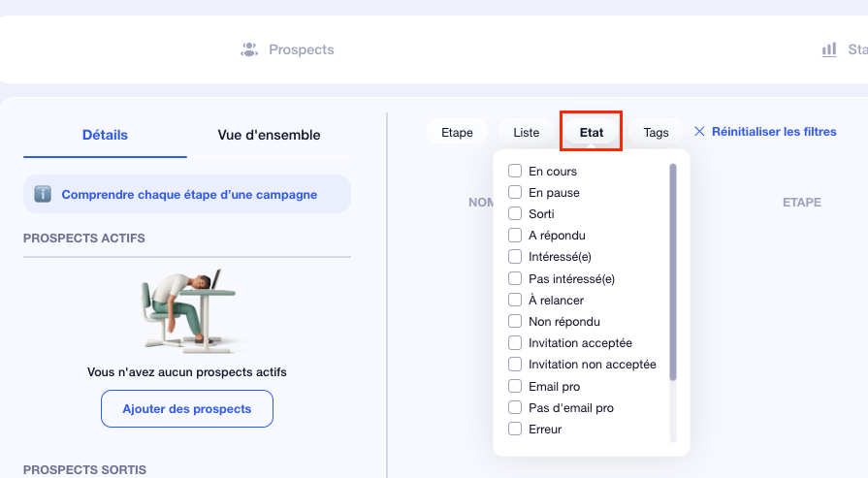Collapse the Etat filter dropdown

(592, 132)
